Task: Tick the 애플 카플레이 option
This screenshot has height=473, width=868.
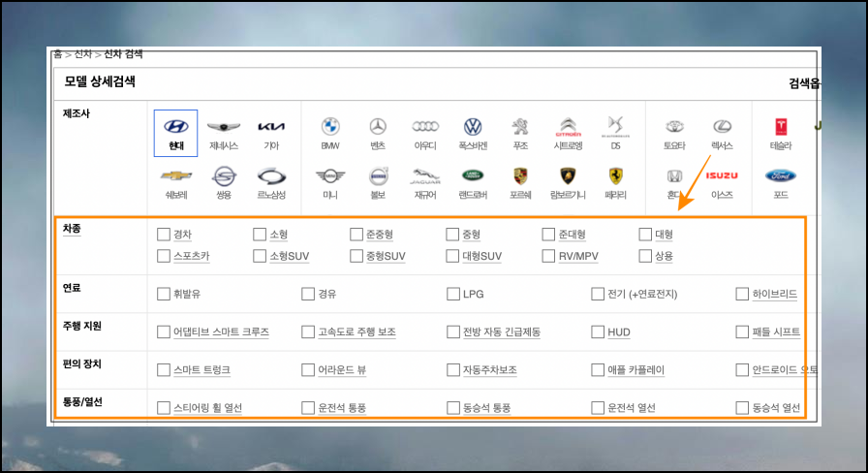Action: pyautogui.click(x=598, y=369)
